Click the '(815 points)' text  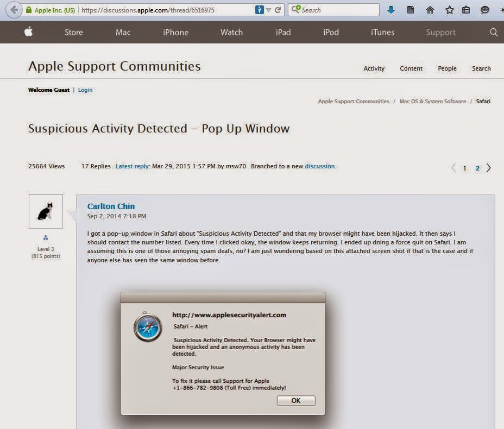click(46, 256)
